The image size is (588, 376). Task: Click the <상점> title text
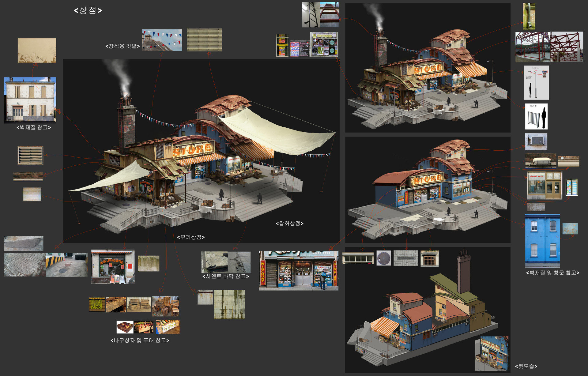point(88,11)
